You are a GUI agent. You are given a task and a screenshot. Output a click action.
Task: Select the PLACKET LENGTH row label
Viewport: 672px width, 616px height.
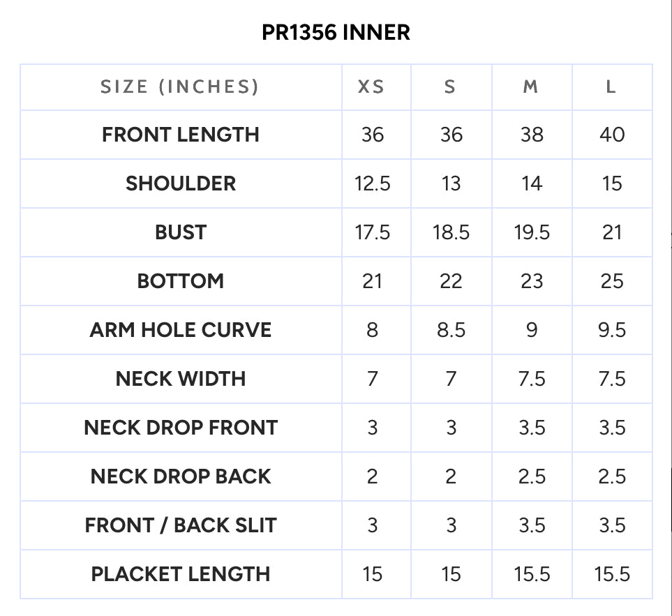click(x=181, y=574)
